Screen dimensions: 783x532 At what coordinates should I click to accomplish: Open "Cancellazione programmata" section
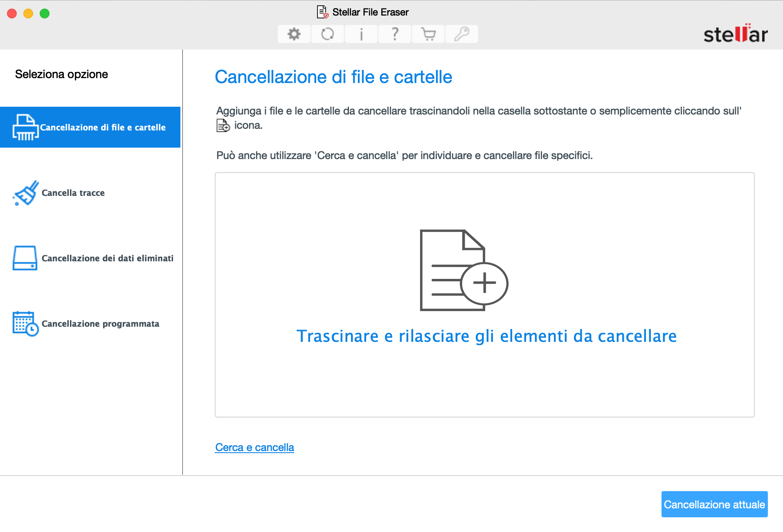coord(101,323)
